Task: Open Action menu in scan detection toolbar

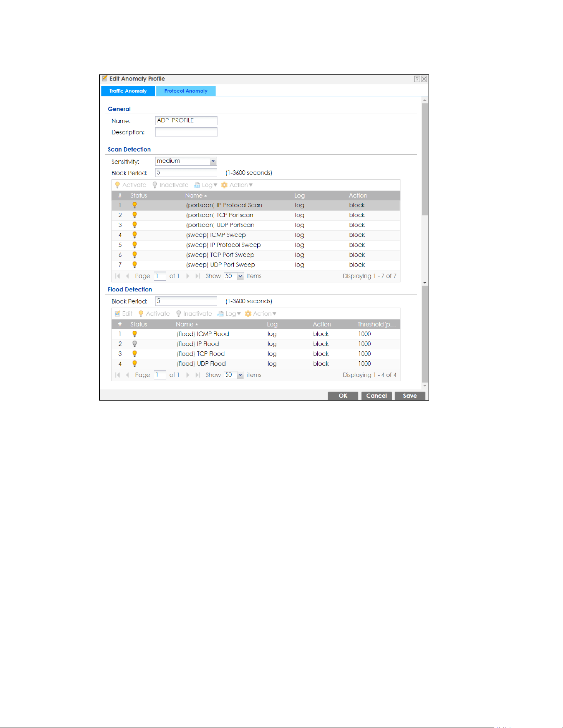Action: click(x=237, y=185)
